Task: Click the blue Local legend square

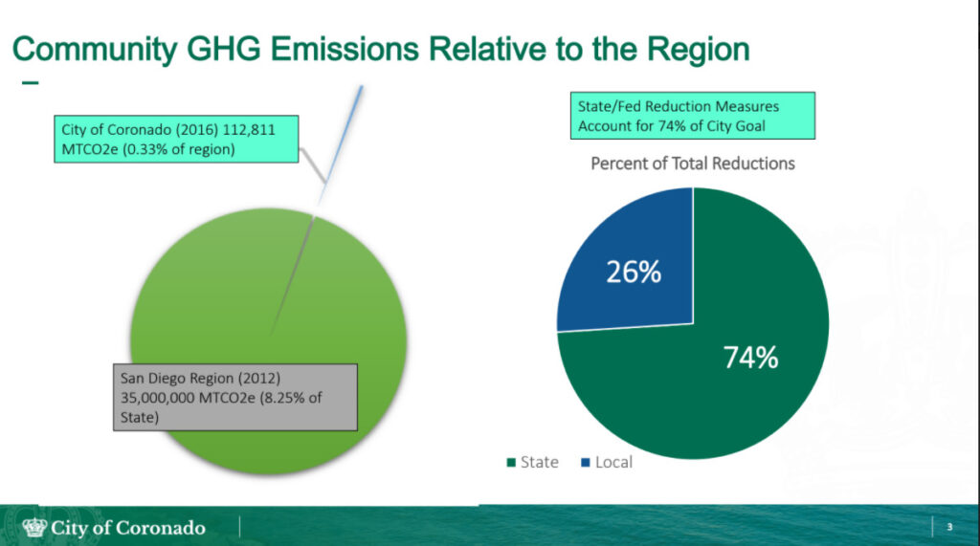Action: 586,463
